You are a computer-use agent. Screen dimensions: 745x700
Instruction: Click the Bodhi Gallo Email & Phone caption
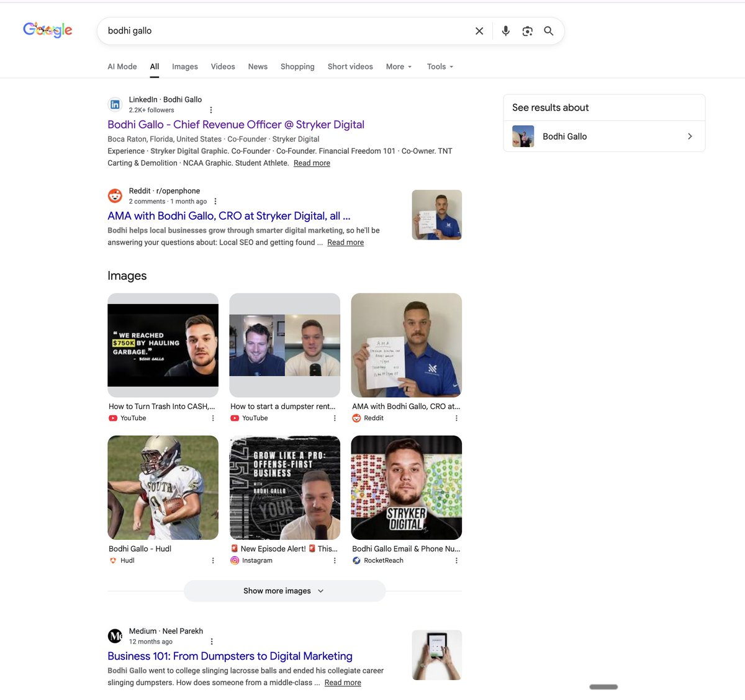(x=406, y=549)
